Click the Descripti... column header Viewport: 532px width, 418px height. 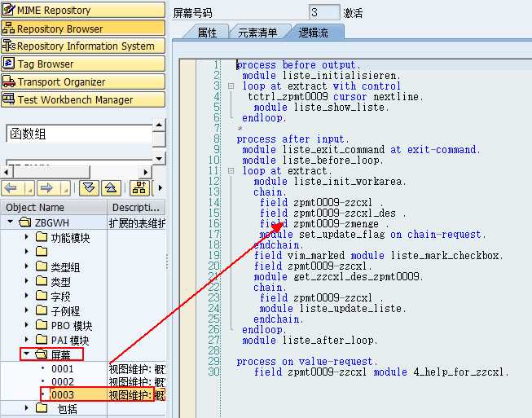click(136, 207)
